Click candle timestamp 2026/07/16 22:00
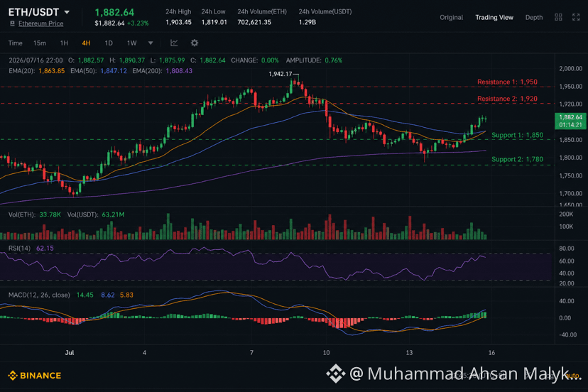 coord(36,60)
